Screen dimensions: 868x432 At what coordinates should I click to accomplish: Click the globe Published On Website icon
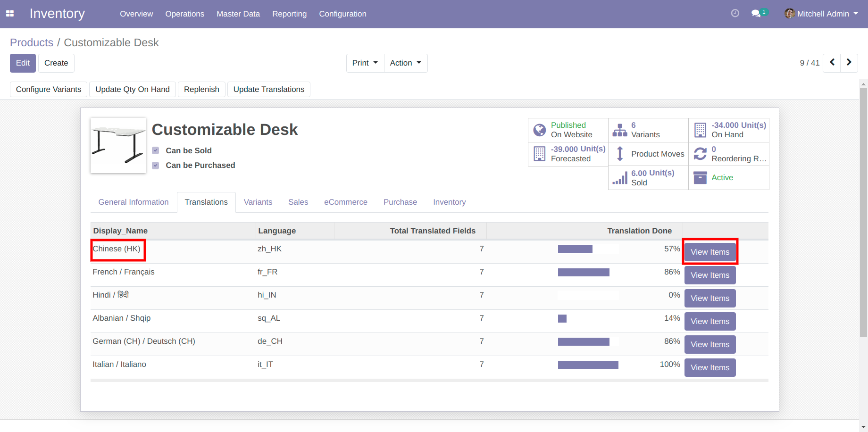coord(539,130)
